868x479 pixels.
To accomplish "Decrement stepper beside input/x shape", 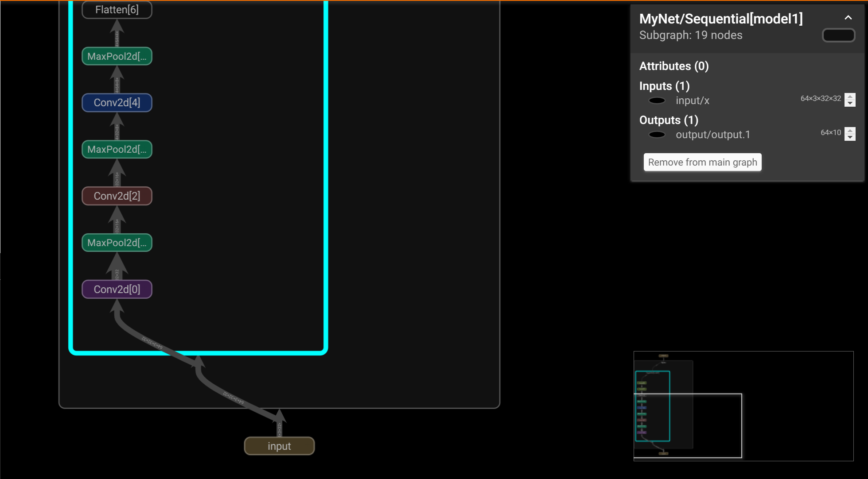I will pyautogui.click(x=850, y=103).
